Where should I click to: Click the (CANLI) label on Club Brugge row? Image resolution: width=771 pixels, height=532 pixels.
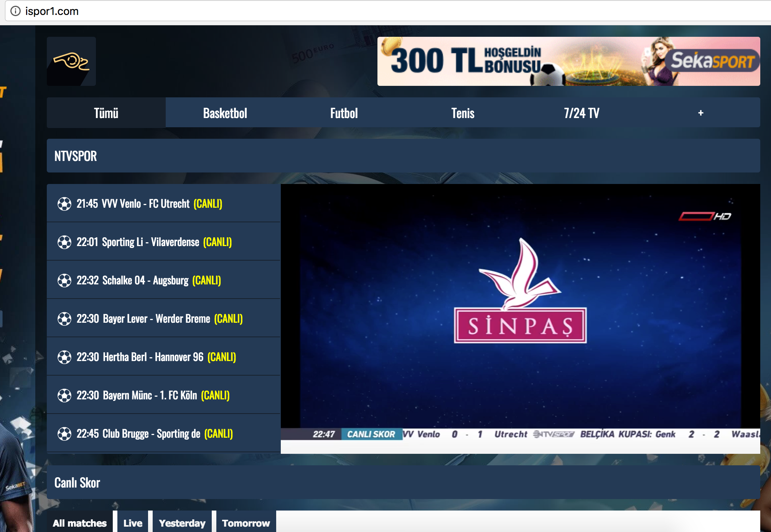[219, 434]
